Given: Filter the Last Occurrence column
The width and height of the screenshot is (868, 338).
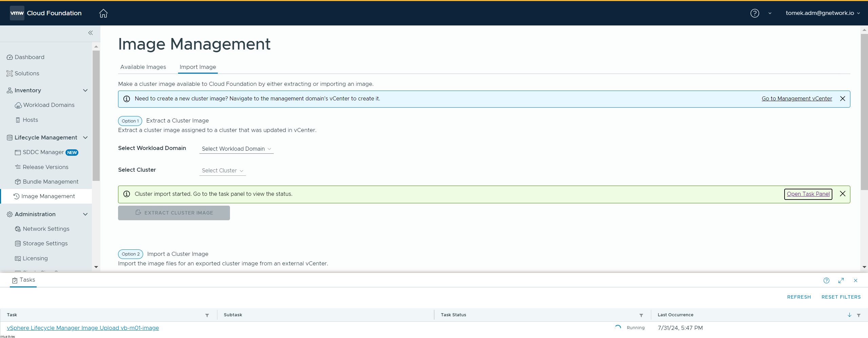Looking at the screenshot, I should [x=859, y=315].
